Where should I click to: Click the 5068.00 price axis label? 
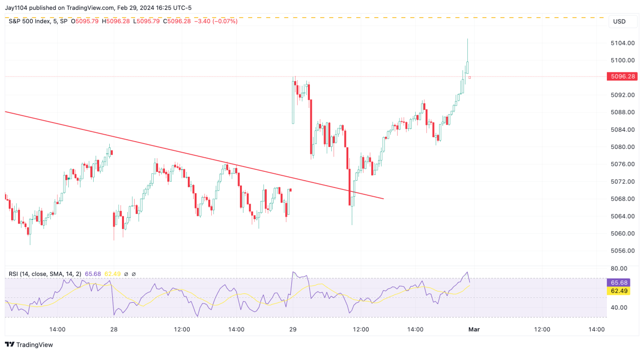click(623, 199)
